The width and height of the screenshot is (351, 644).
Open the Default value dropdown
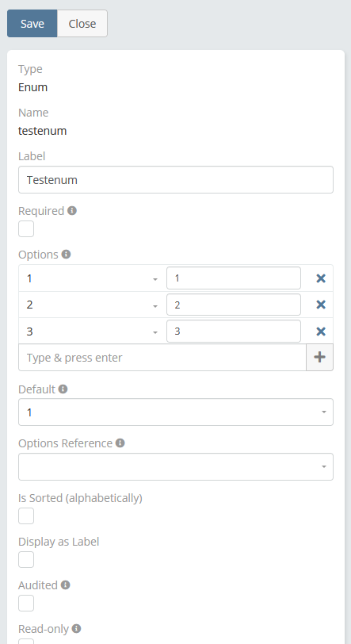[176, 412]
